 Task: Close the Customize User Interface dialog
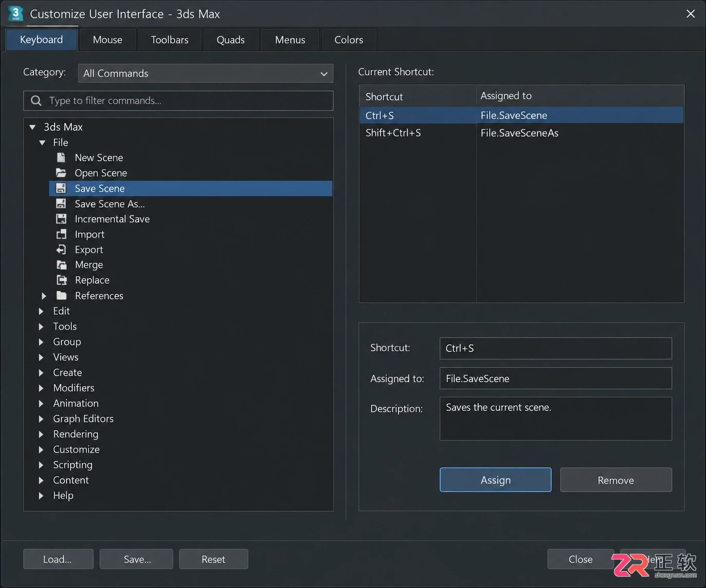point(691,14)
